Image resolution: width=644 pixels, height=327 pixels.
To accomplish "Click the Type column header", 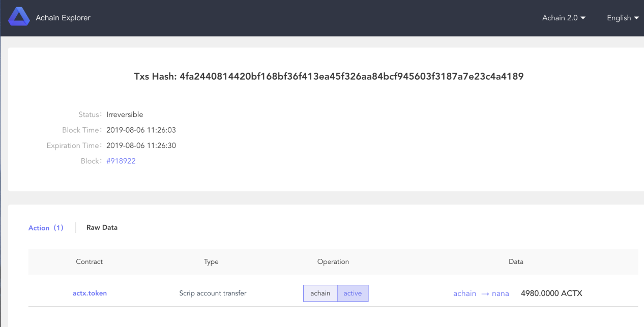I will pyautogui.click(x=211, y=262).
